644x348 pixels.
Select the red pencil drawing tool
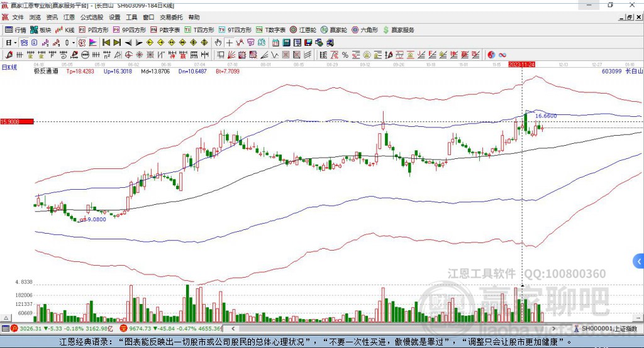tap(9, 55)
